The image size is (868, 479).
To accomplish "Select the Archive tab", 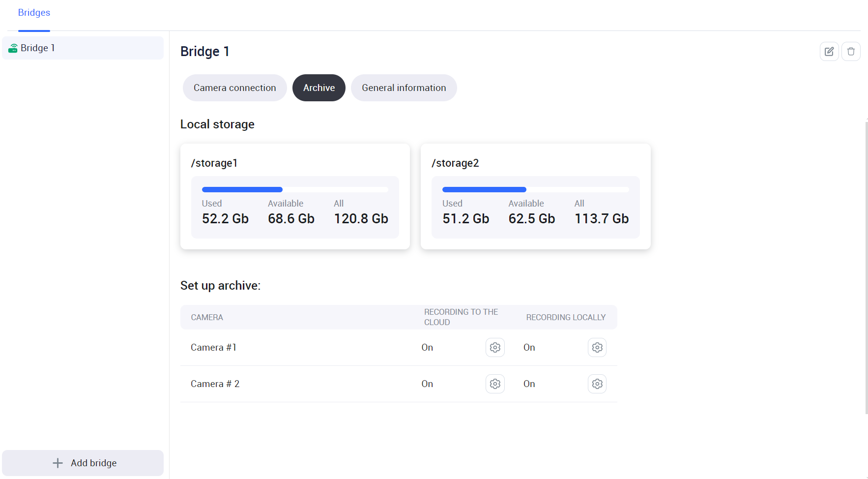I will [318, 88].
